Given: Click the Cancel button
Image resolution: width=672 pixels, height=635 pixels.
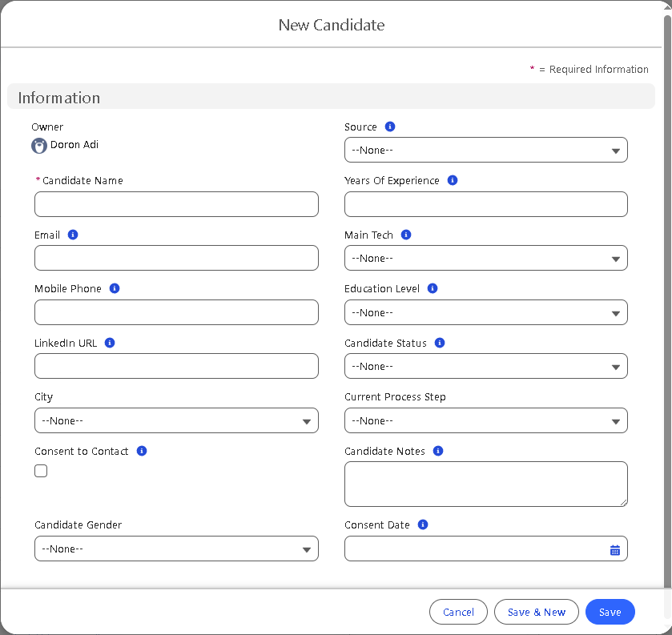Looking at the screenshot, I should (x=458, y=612).
